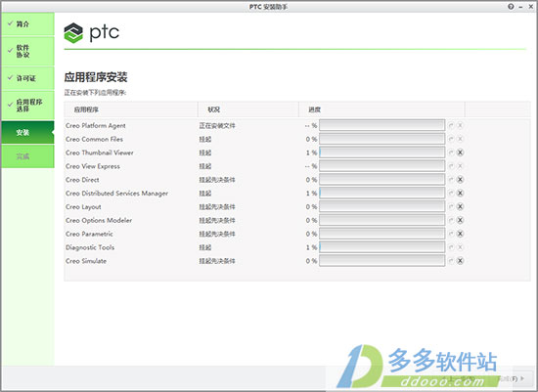Select the Creo Common Files row name
Screen dimensions: 538x392
[94, 139]
